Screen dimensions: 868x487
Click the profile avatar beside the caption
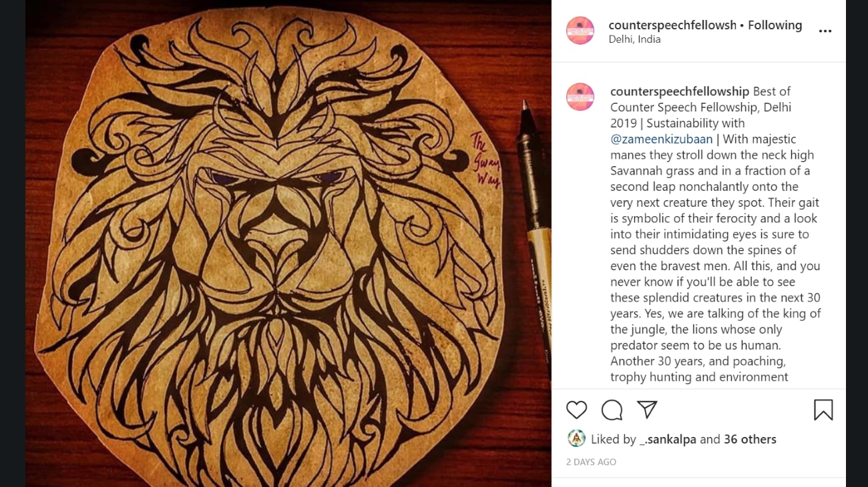tap(580, 97)
